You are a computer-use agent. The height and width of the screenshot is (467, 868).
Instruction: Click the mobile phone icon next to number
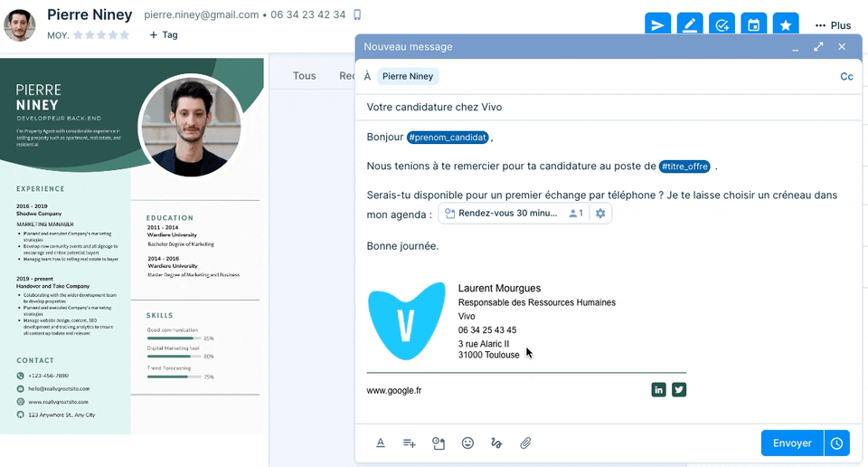coord(358,14)
